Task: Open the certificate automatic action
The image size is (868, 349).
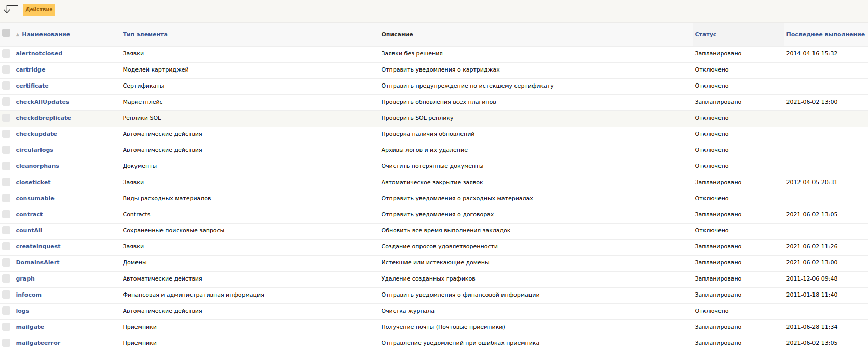Action: pos(32,86)
